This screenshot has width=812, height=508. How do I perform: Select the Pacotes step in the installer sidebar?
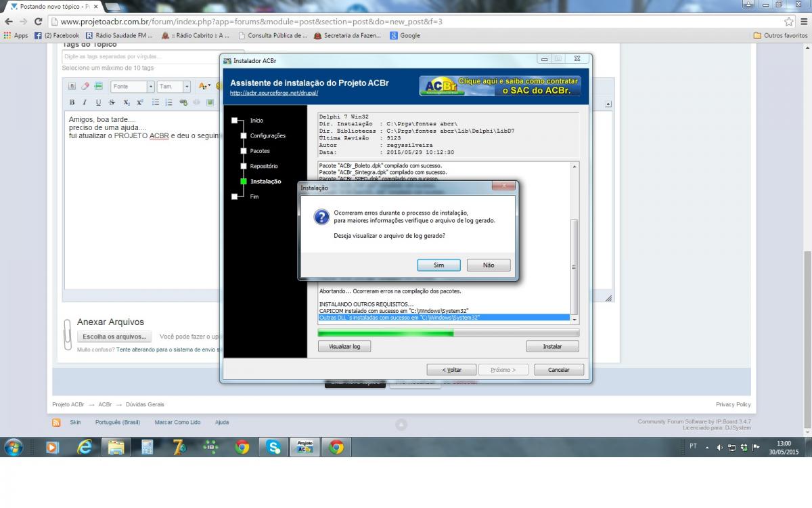[260, 151]
